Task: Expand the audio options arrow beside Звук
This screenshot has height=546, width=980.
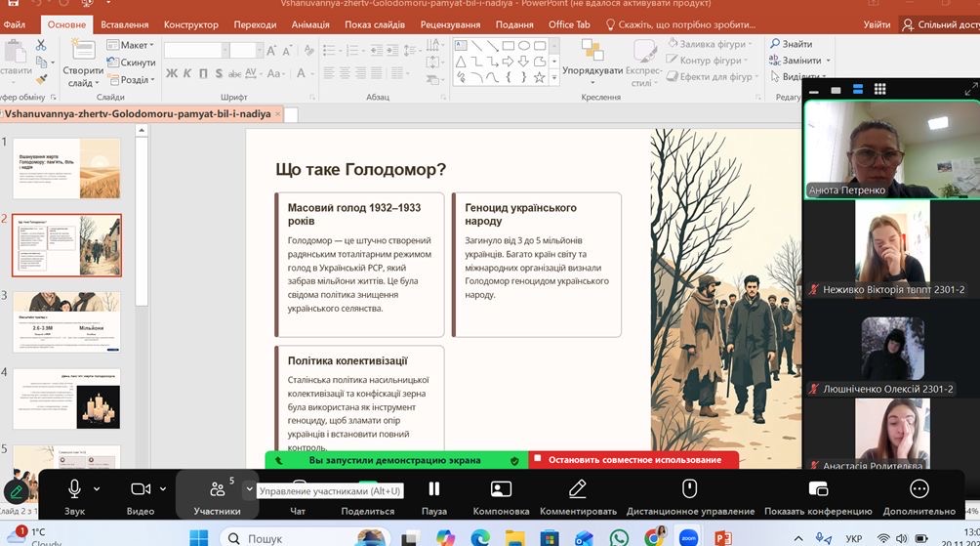Action: click(x=97, y=488)
